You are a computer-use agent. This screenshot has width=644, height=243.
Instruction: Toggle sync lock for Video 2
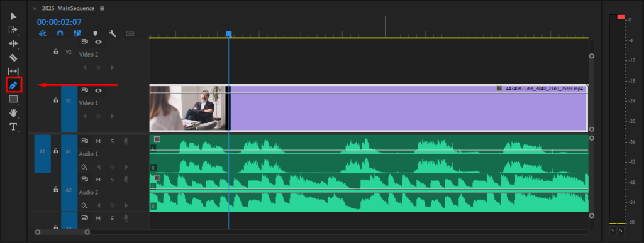click(x=85, y=41)
